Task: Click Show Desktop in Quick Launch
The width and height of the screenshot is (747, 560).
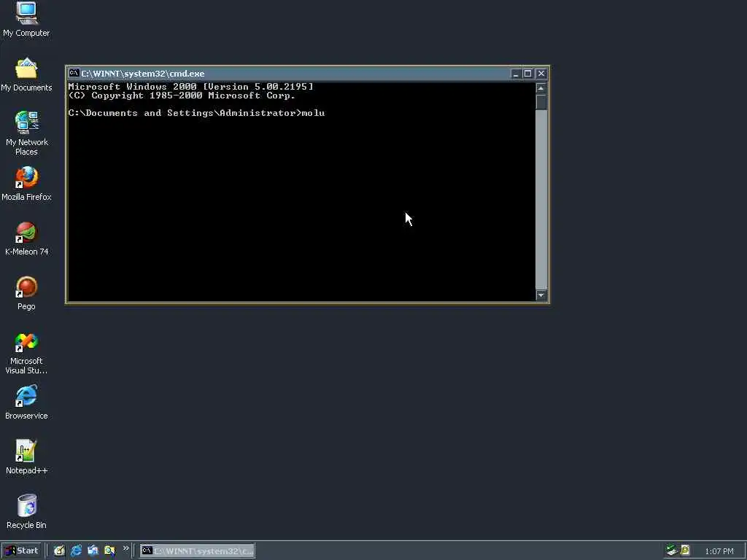Action: click(59, 551)
